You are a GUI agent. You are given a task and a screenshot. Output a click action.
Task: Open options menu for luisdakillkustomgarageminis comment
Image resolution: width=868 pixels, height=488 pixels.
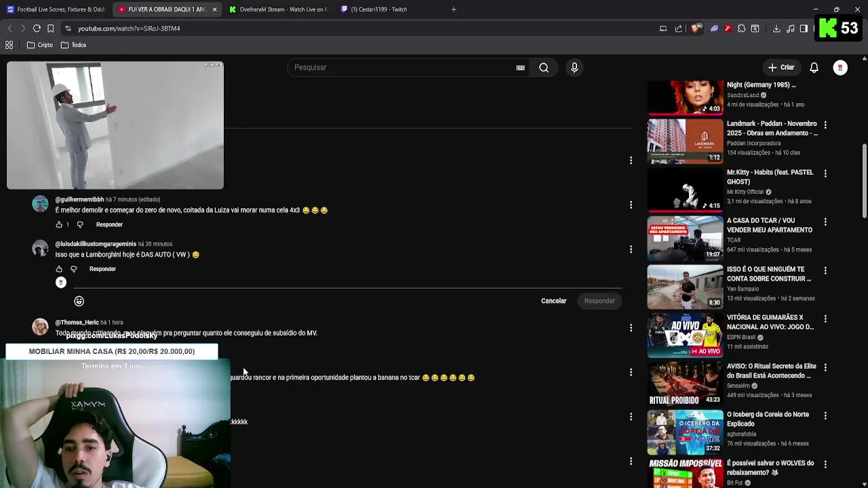tap(631, 249)
